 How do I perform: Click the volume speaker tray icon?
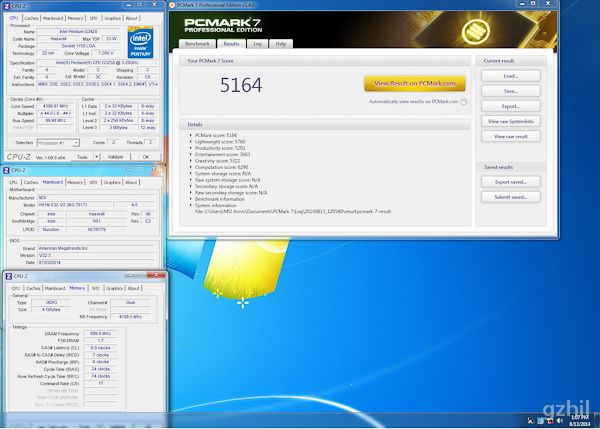click(x=559, y=421)
